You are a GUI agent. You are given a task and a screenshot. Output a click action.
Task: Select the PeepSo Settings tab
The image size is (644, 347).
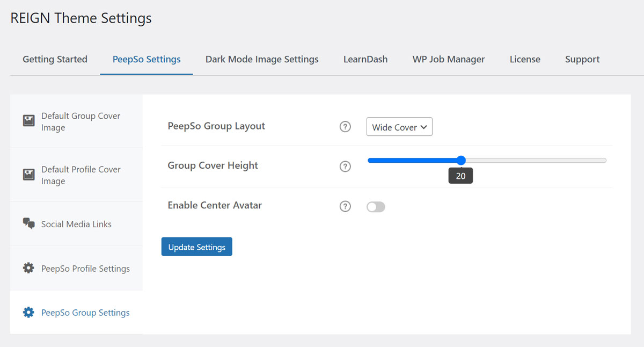(x=147, y=60)
